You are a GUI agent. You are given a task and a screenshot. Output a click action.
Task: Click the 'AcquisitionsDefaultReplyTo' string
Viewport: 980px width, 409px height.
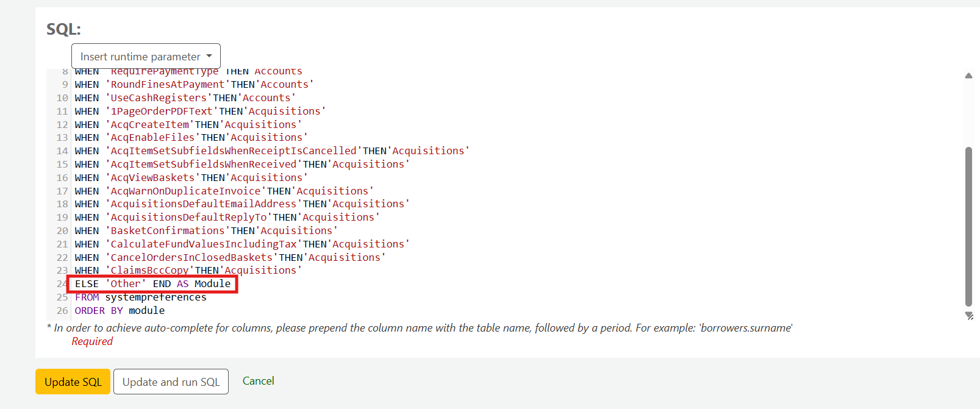[188, 218]
